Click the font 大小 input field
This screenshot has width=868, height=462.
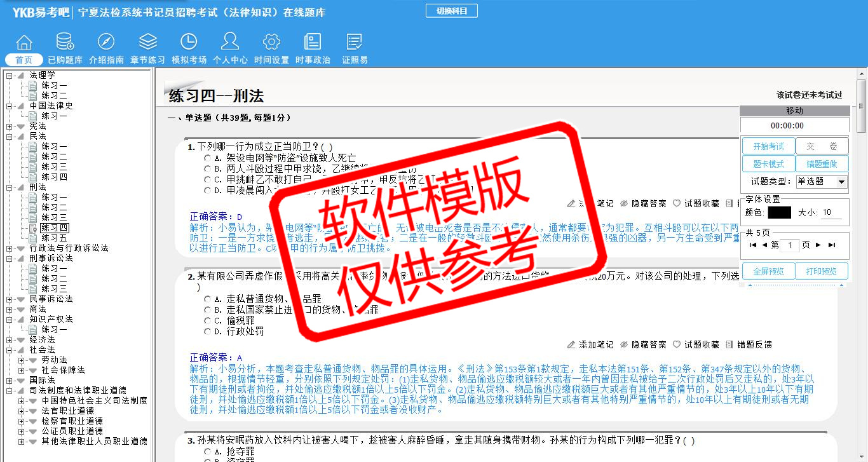pos(831,212)
